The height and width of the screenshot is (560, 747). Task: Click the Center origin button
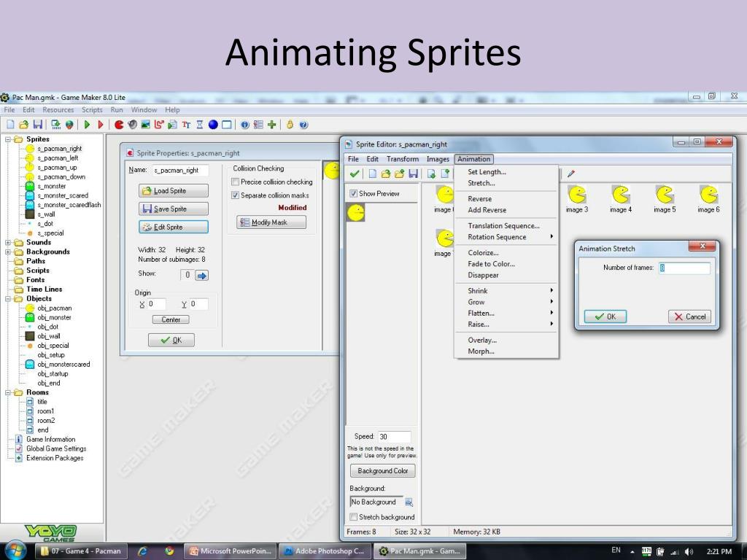pyautogui.click(x=171, y=320)
